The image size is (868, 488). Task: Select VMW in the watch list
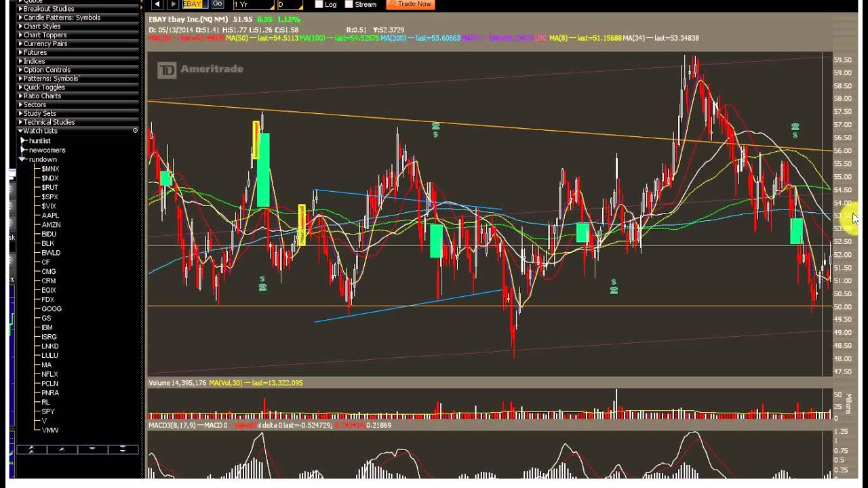coord(50,430)
